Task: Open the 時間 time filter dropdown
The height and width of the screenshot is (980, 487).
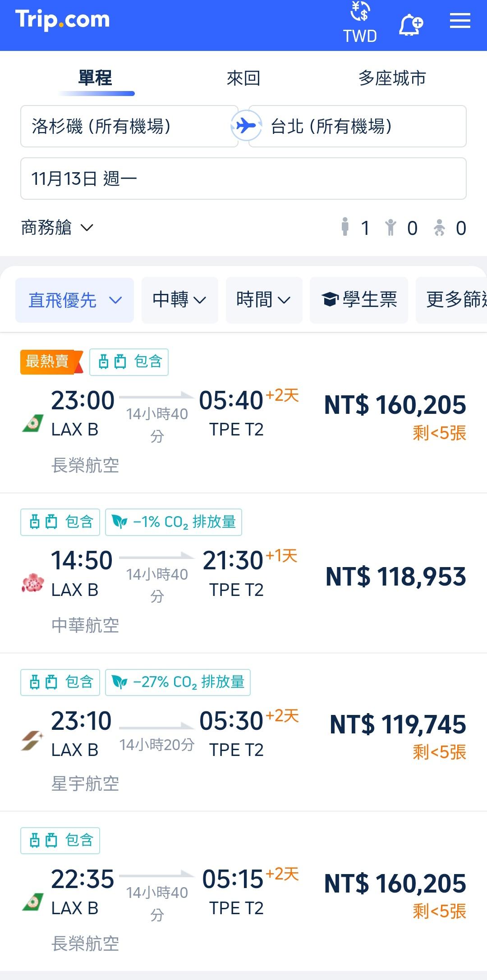Action: click(264, 300)
